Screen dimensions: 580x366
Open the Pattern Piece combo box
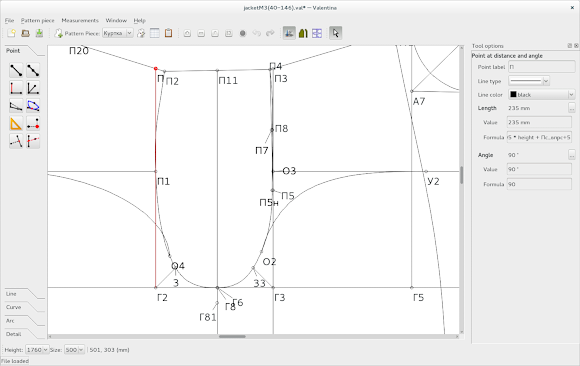pos(118,33)
